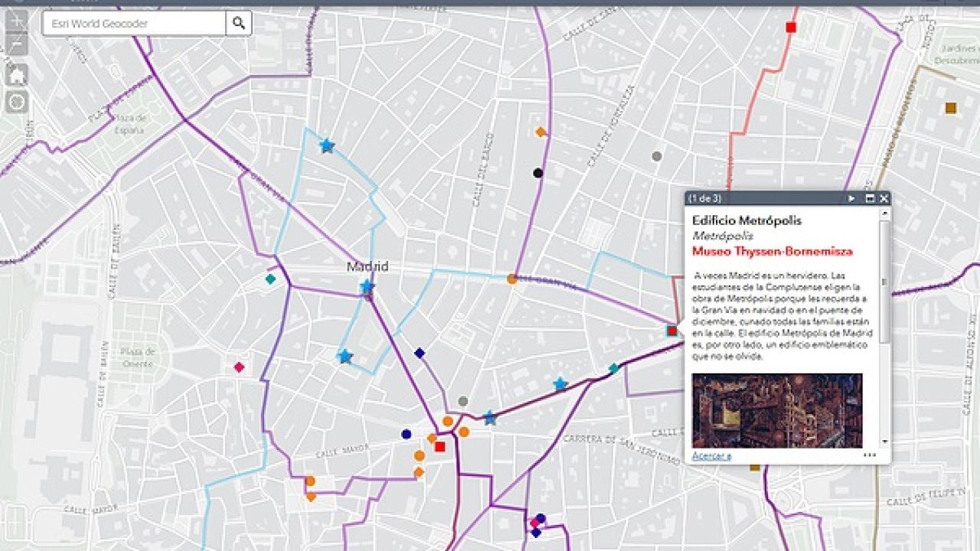Return to default map extent via home icon

click(17, 74)
